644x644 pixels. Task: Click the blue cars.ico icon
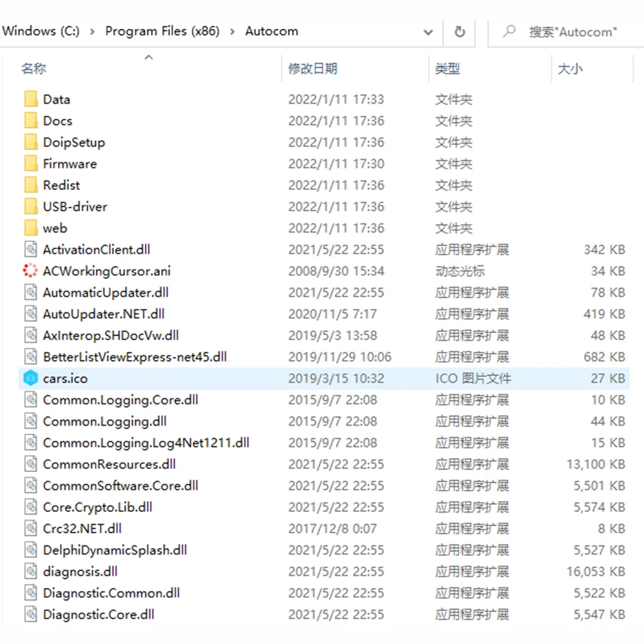(30, 378)
